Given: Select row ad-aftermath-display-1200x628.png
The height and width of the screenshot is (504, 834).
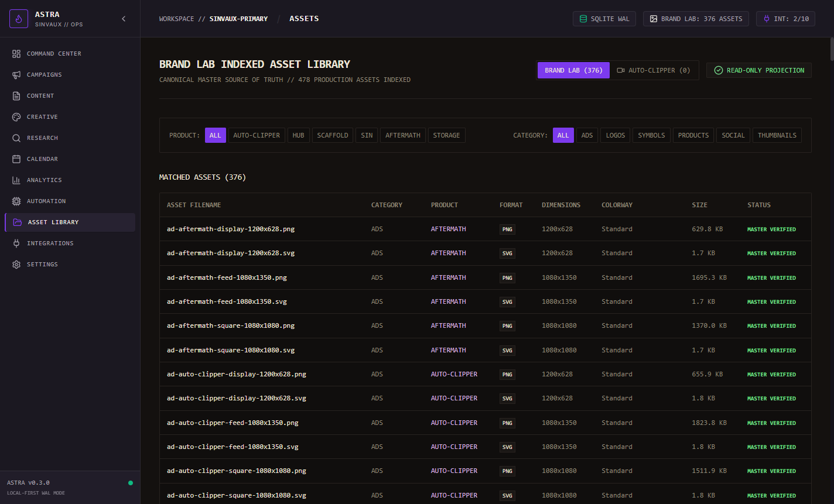Looking at the screenshot, I should click(x=486, y=229).
